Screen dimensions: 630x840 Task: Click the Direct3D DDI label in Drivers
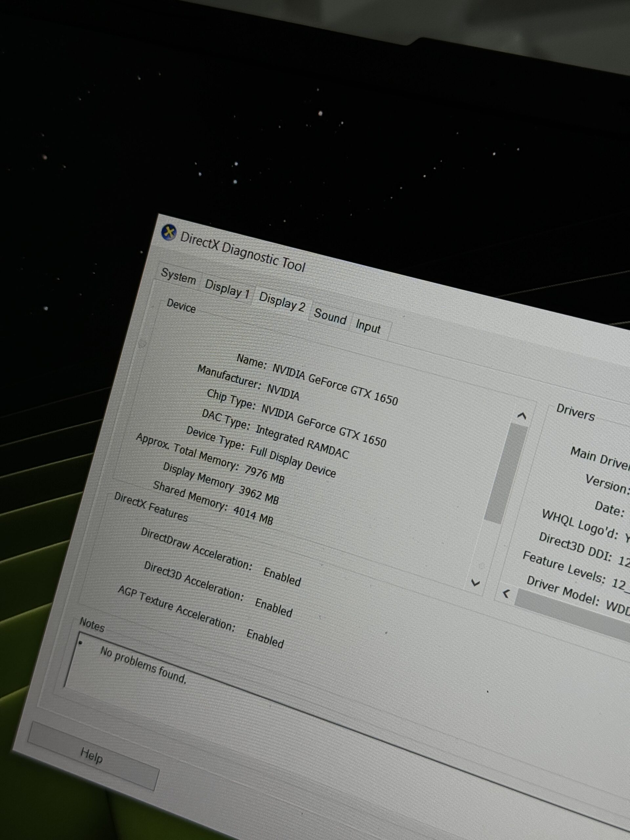click(575, 547)
